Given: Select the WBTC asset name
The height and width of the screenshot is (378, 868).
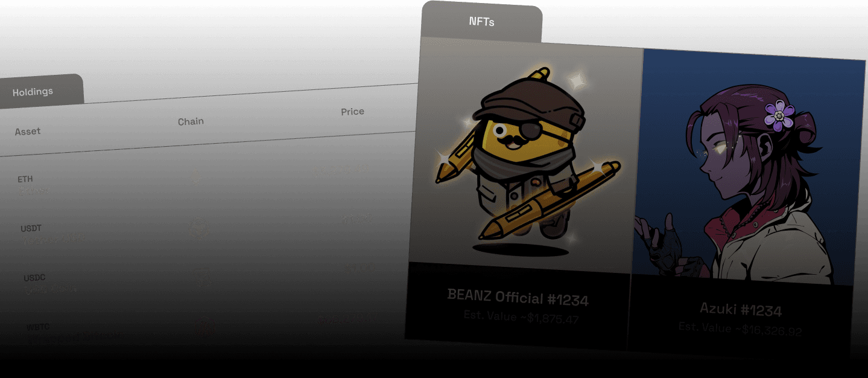Looking at the screenshot, I should 37,327.
